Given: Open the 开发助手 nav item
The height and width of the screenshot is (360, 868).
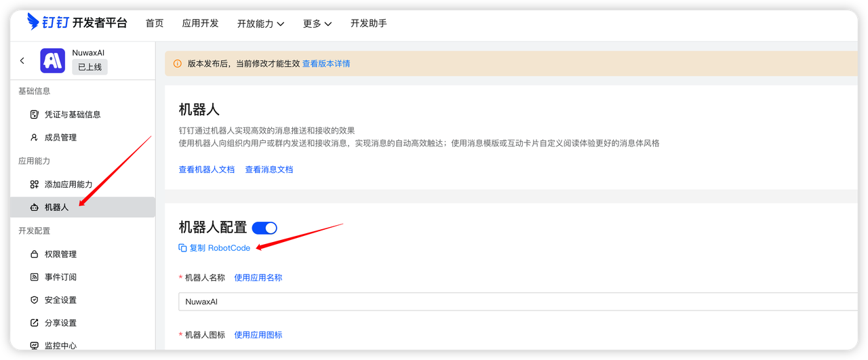Looking at the screenshot, I should coord(369,23).
